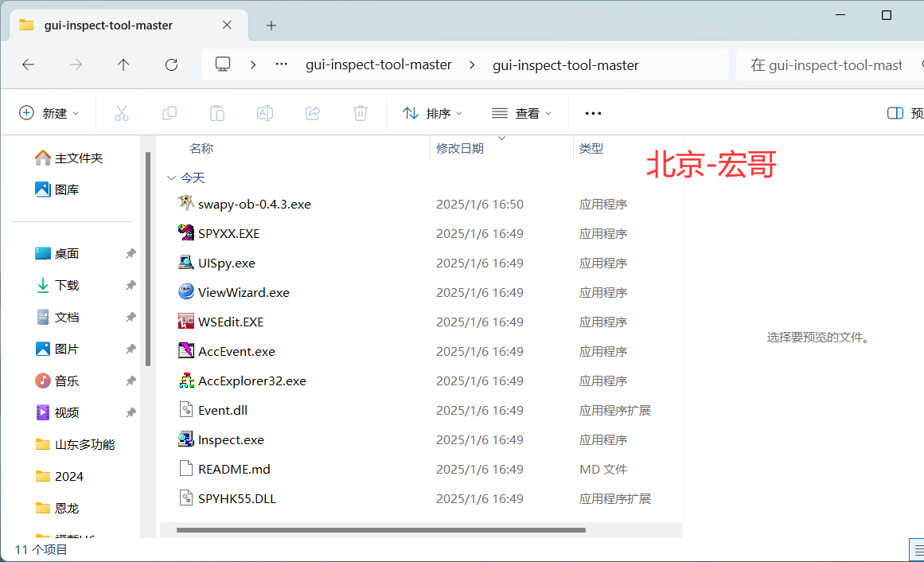Click the Share toolbar icon
This screenshot has height=562, width=924.
click(x=312, y=113)
